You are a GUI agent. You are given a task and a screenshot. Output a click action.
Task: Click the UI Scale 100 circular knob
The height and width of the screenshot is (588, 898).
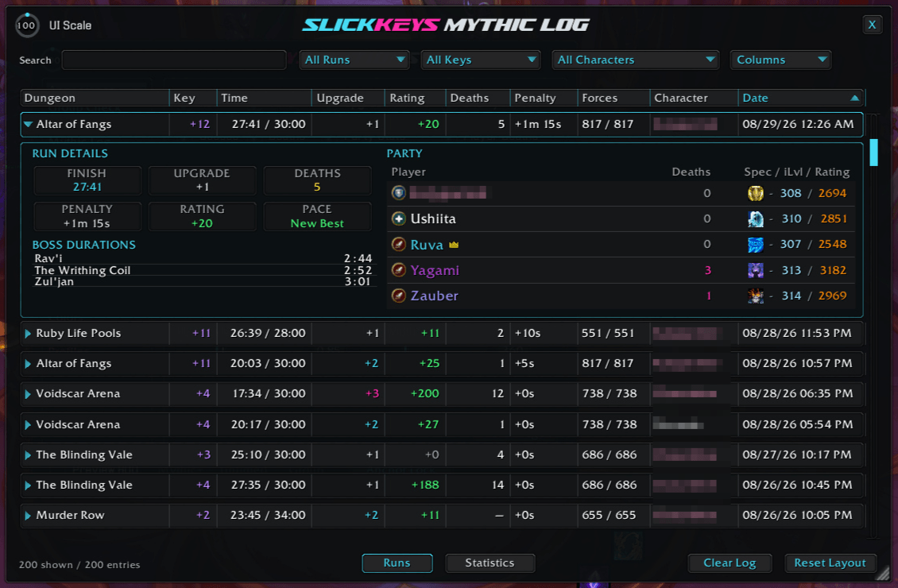coord(26,25)
